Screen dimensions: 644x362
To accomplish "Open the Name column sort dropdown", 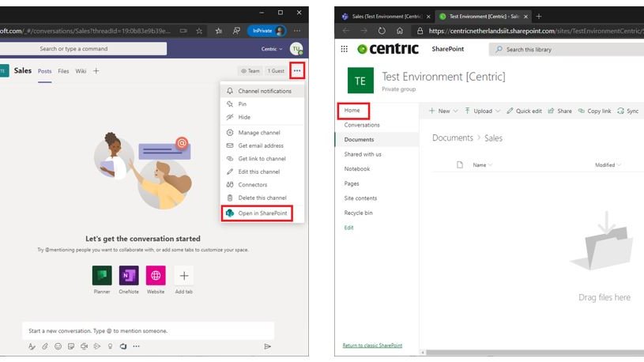I will click(x=482, y=164).
